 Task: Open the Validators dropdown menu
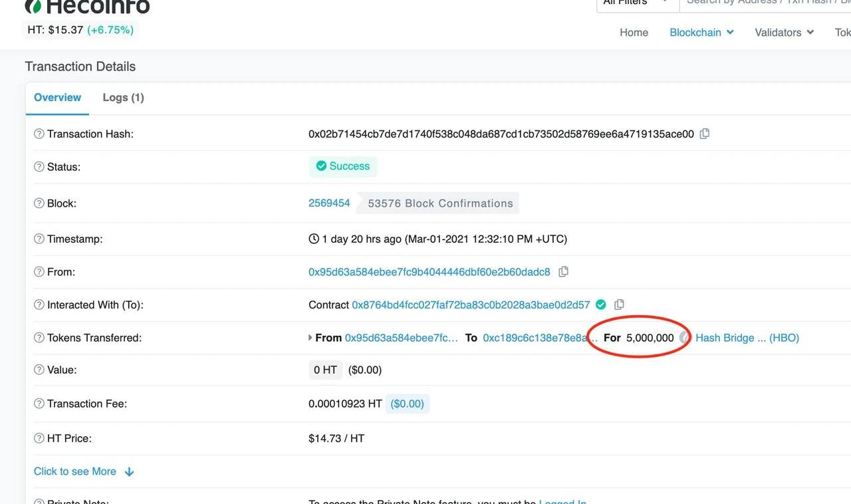(784, 33)
